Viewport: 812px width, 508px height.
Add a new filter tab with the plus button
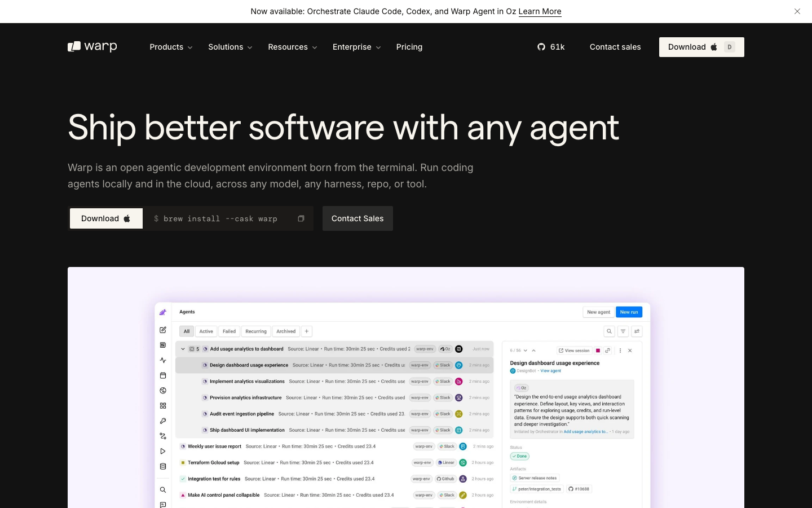click(307, 331)
